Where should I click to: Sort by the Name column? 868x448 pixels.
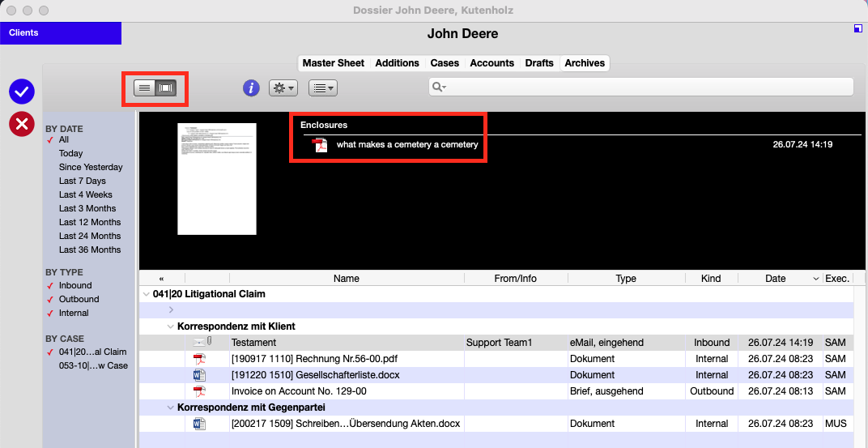coord(347,279)
